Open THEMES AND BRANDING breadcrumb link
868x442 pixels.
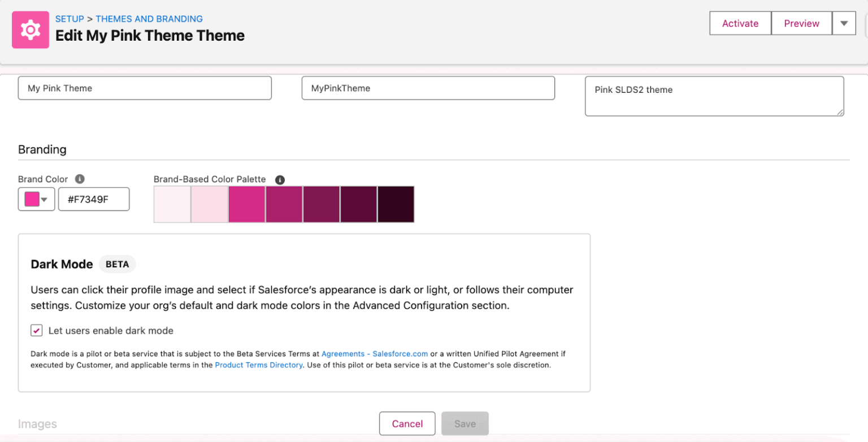coord(149,19)
